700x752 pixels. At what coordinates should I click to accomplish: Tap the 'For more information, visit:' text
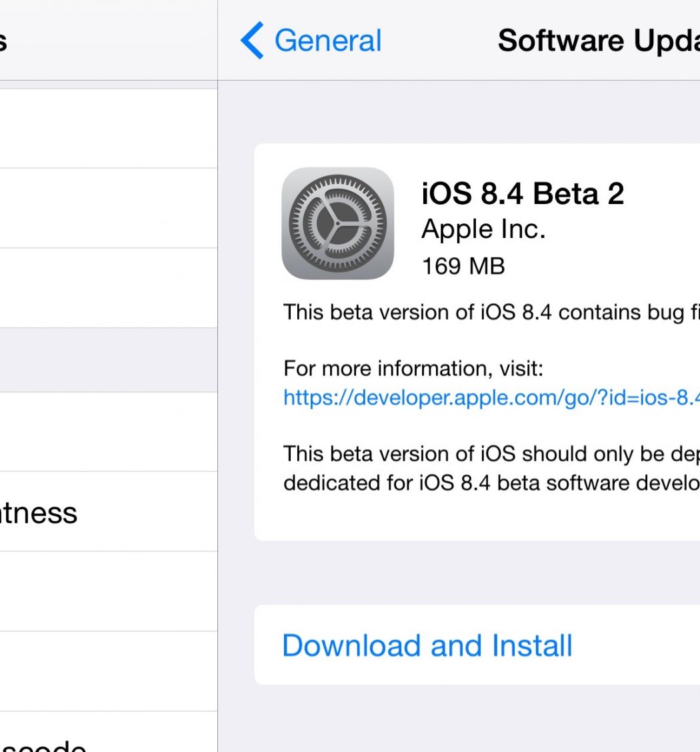(x=413, y=368)
